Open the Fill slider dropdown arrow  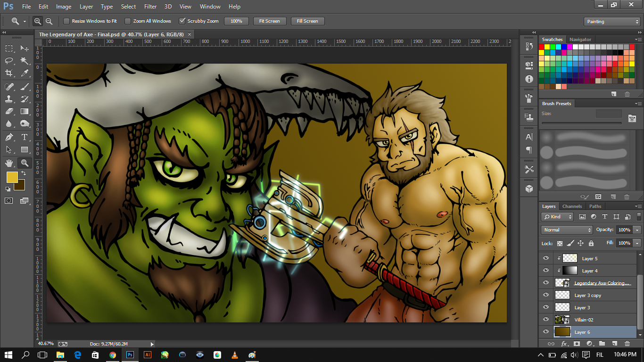point(637,243)
